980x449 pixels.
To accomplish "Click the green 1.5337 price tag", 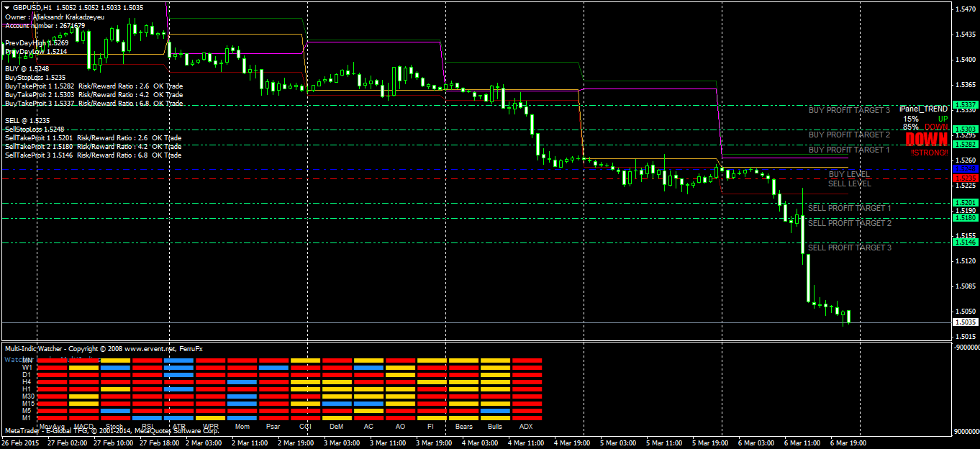I will pos(964,105).
